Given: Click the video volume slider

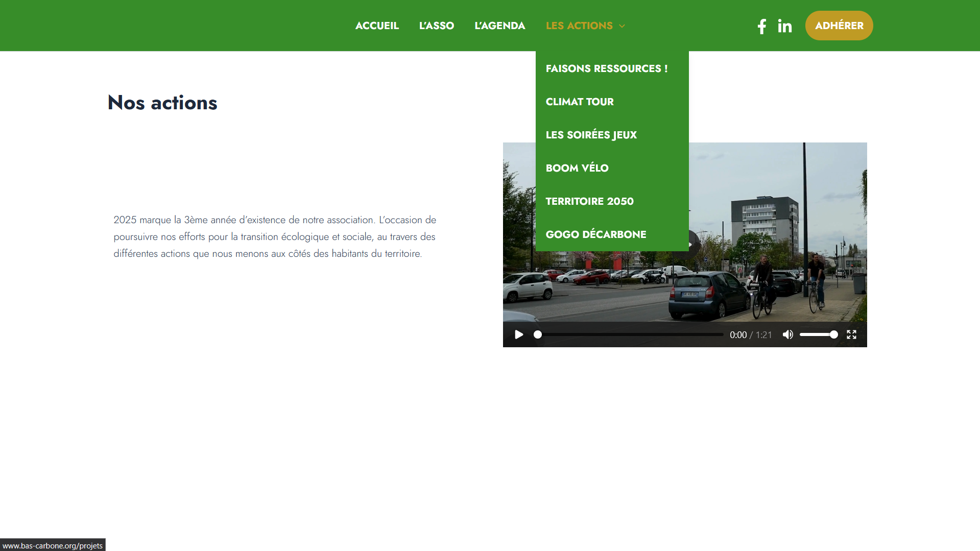Looking at the screenshot, I should [x=818, y=334].
